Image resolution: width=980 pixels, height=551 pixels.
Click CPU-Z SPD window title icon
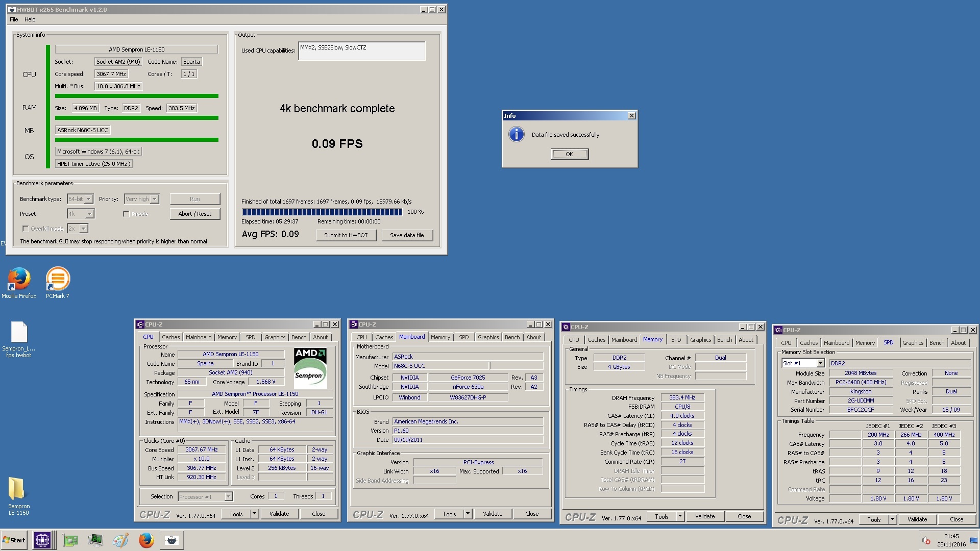click(778, 330)
